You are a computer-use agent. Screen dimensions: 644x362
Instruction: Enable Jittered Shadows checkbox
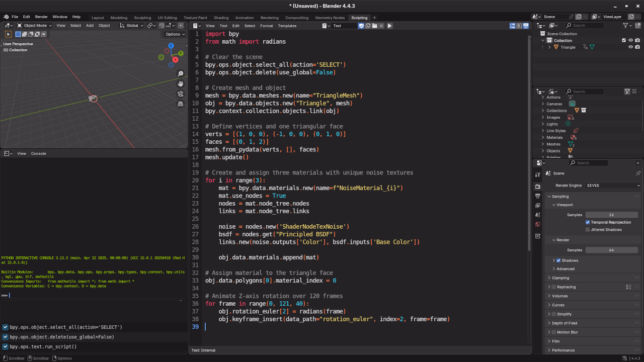588,230
